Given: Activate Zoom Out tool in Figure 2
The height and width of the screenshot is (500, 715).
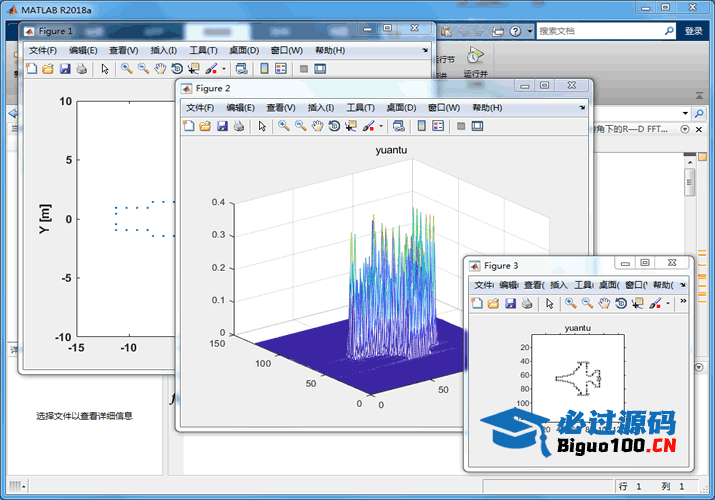Looking at the screenshot, I should pyautogui.click(x=301, y=126).
